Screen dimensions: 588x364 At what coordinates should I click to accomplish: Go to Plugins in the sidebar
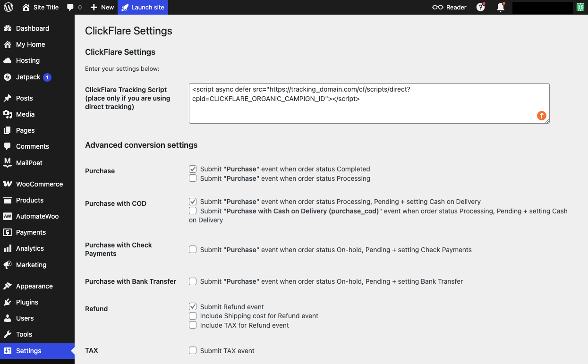(x=27, y=302)
